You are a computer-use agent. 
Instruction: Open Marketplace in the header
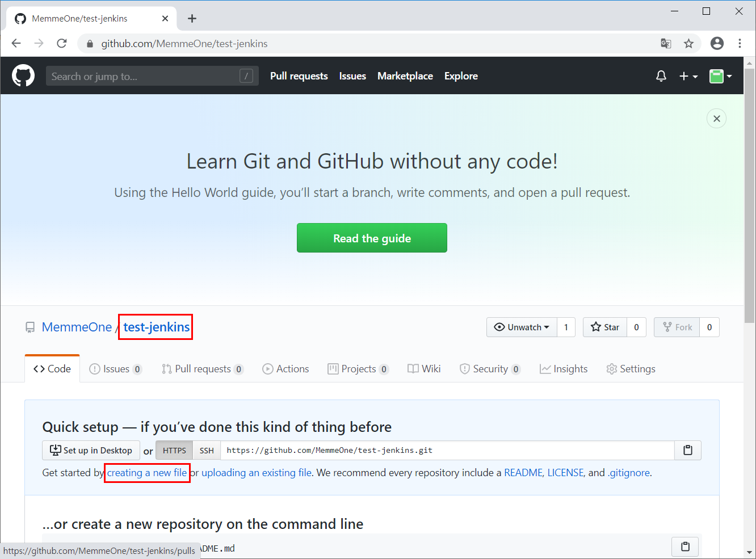click(405, 76)
